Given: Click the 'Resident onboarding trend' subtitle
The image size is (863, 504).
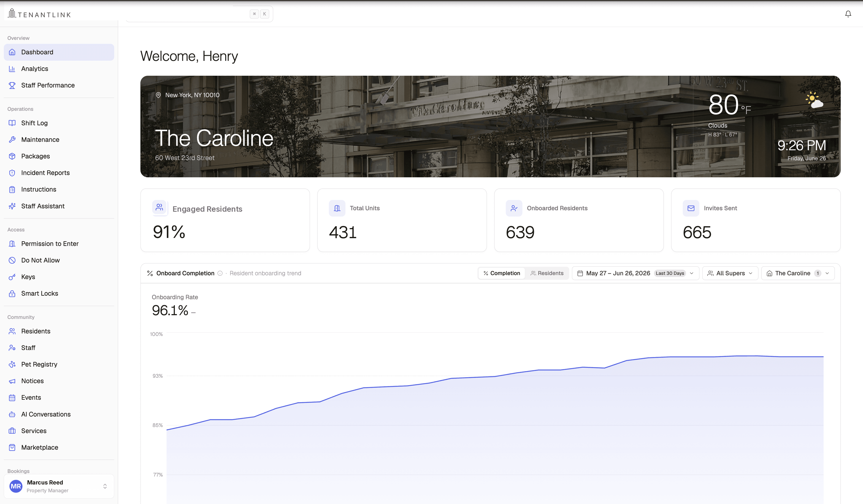Looking at the screenshot, I should point(265,273).
